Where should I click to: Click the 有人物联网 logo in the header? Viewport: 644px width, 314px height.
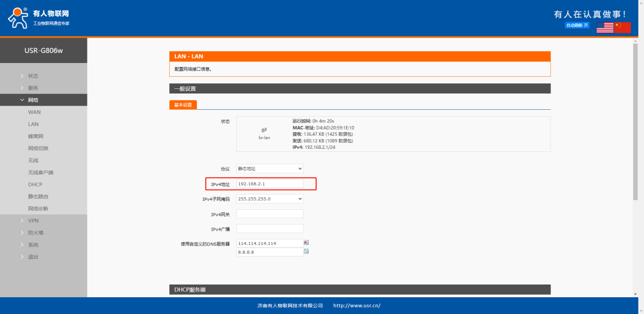(x=39, y=18)
